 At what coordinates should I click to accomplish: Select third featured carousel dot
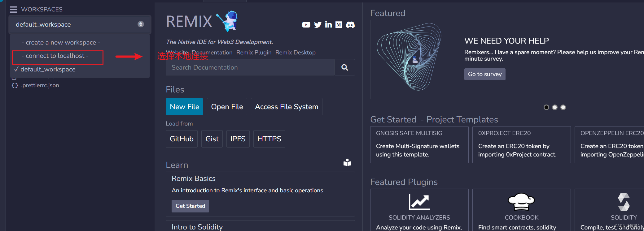[563, 107]
